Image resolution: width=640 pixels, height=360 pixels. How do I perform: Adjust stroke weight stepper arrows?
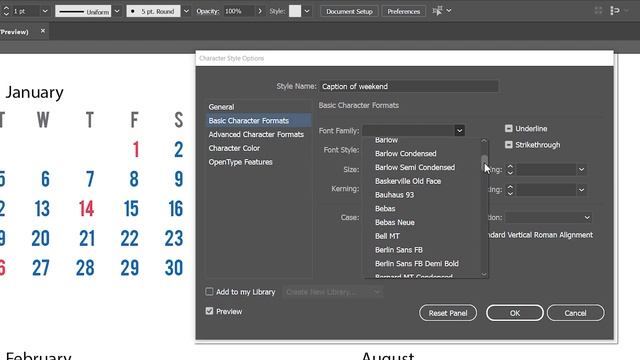coord(6,11)
